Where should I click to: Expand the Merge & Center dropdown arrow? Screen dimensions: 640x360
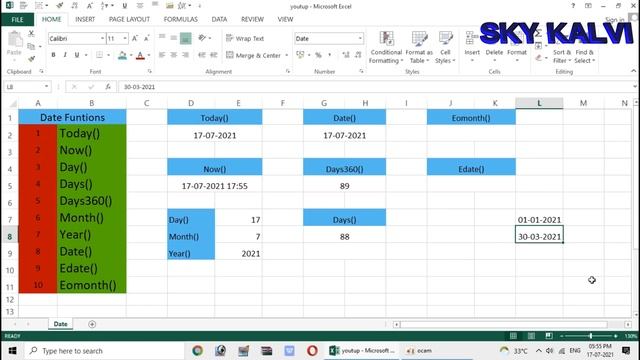[x=287, y=55]
